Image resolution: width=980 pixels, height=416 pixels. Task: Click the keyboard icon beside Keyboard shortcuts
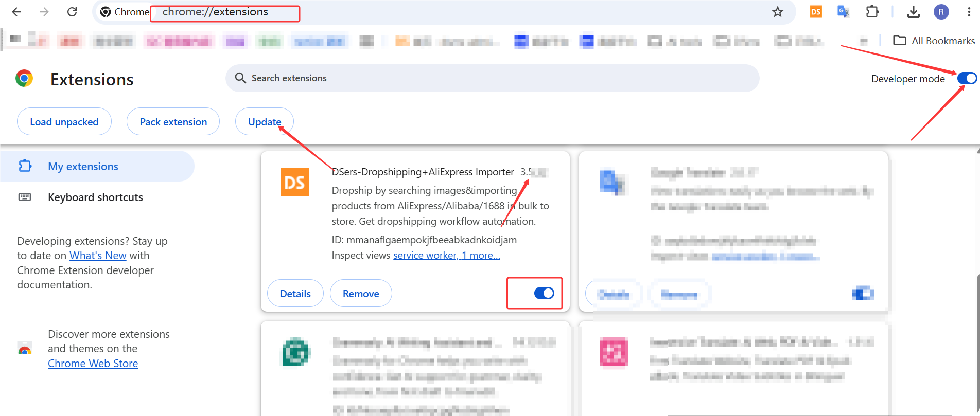coord(25,197)
